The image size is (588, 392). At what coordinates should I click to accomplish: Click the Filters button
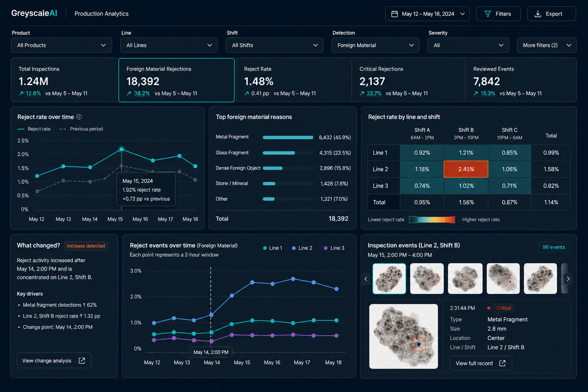498,14
